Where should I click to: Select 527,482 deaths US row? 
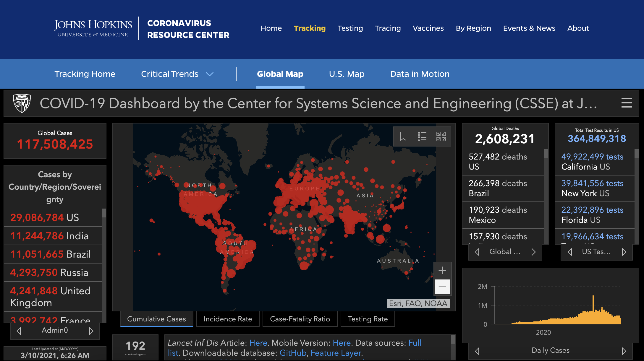[x=503, y=162]
